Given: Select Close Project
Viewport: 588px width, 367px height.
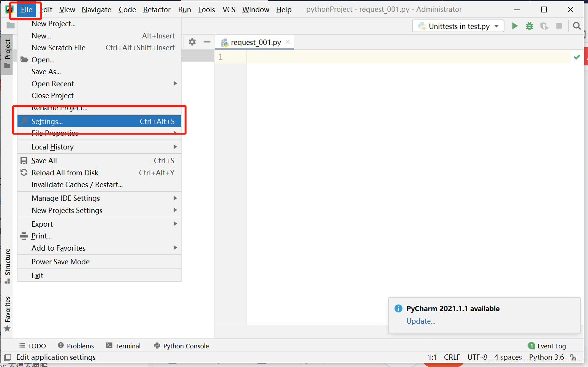Looking at the screenshot, I should click(99, 95).
